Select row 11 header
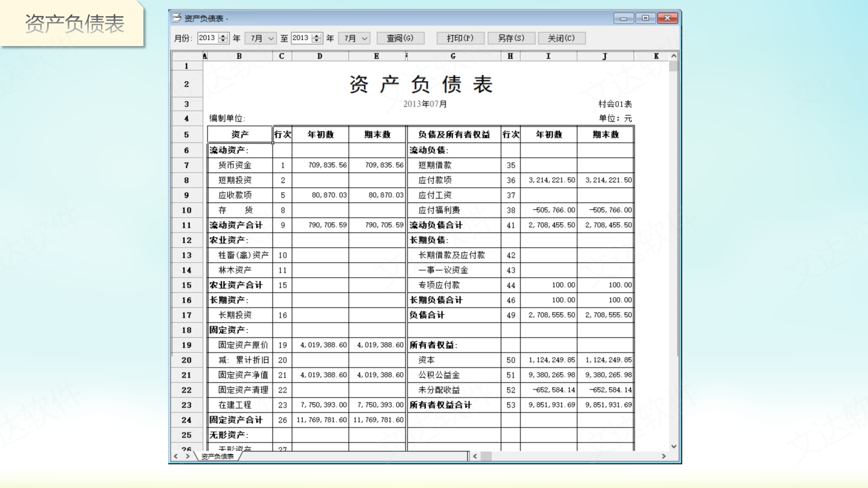The image size is (868, 488). click(x=186, y=225)
